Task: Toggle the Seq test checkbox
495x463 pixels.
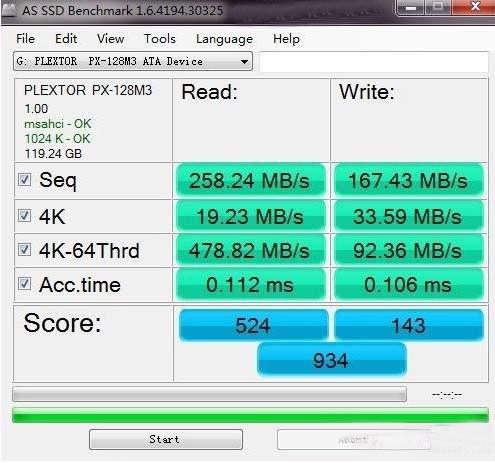Action: [25, 180]
